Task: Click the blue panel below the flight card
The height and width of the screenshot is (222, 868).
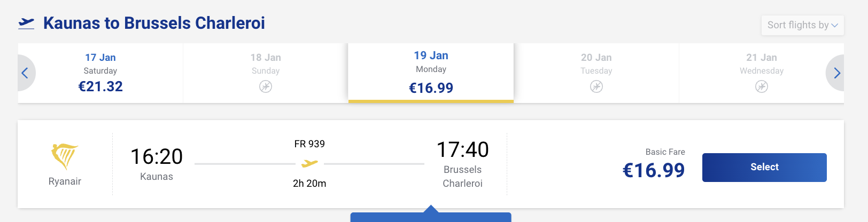Action: pyautogui.click(x=431, y=217)
